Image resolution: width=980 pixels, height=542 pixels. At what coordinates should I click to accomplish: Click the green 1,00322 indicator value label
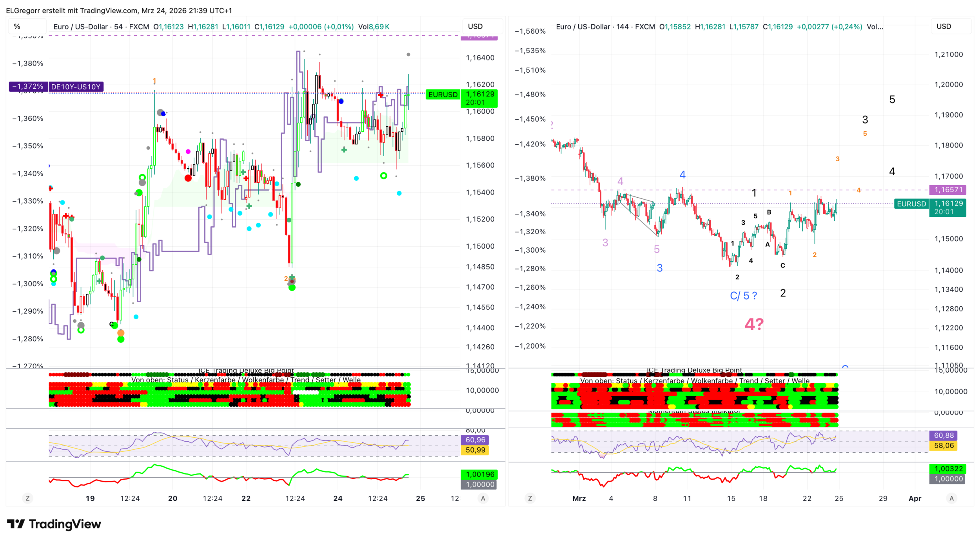[x=948, y=469]
